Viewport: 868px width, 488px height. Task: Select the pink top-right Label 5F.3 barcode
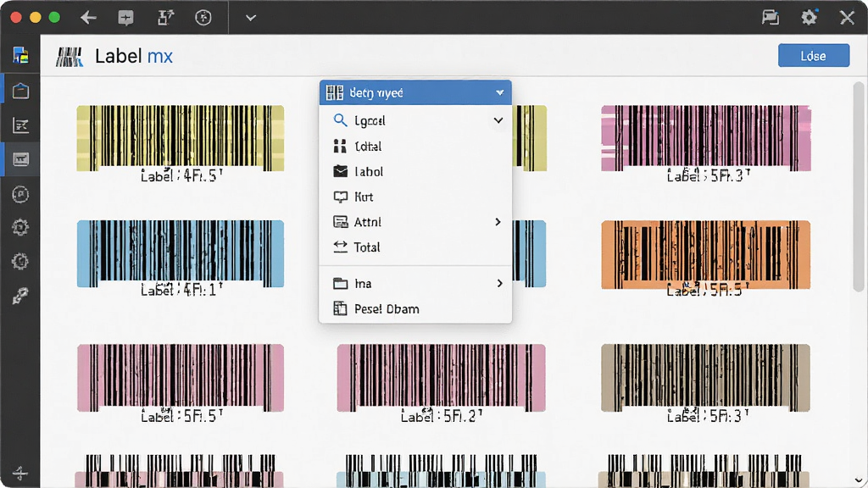point(706,138)
